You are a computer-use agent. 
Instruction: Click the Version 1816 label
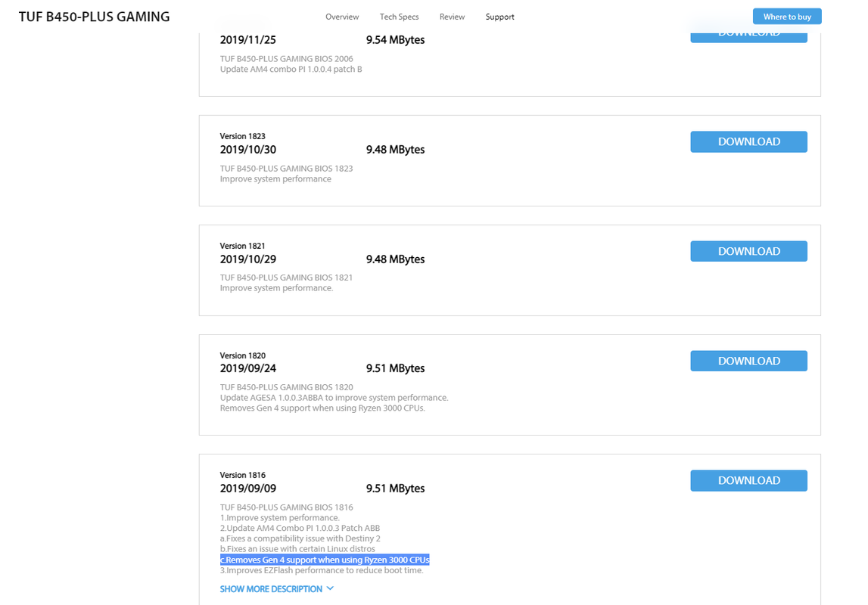click(242, 475)
